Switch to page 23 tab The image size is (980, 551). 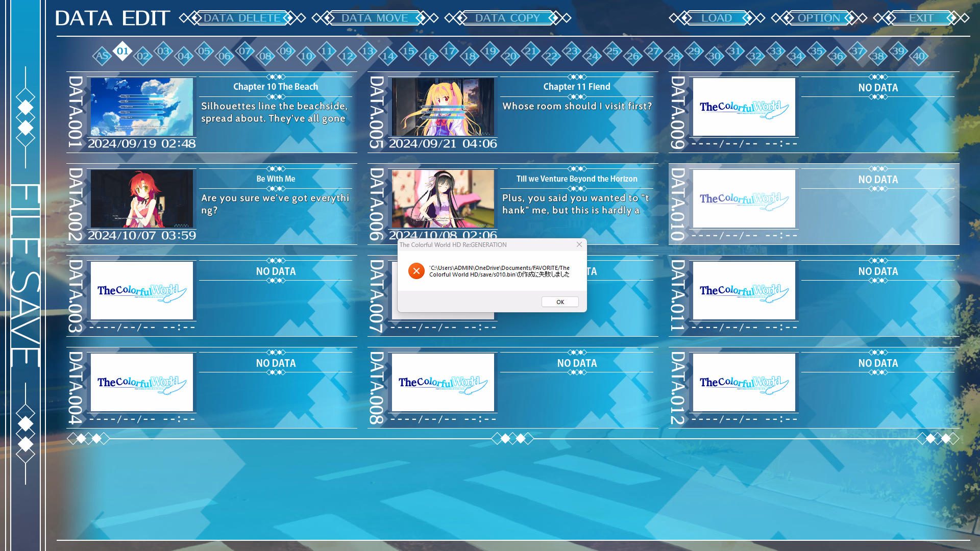[572, 51]
